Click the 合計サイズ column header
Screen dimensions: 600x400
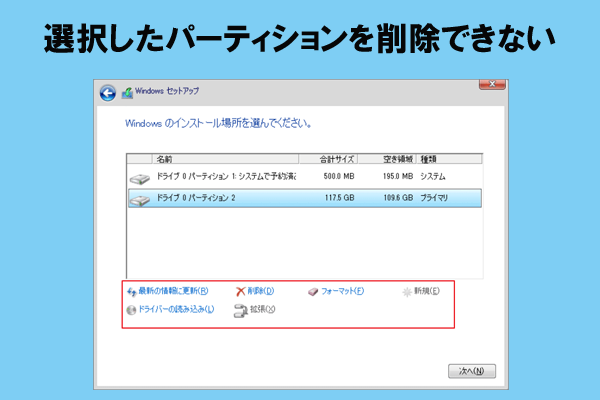[x=328, y=159]
